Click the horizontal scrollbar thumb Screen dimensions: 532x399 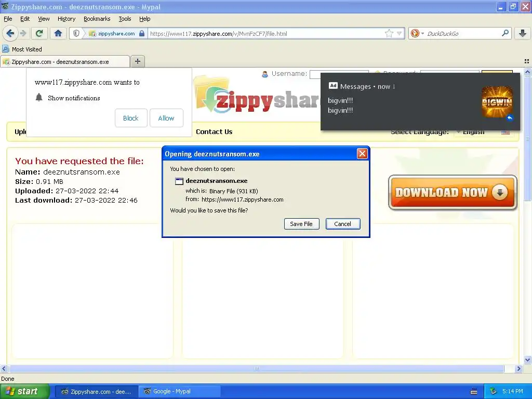coord(257,369)
